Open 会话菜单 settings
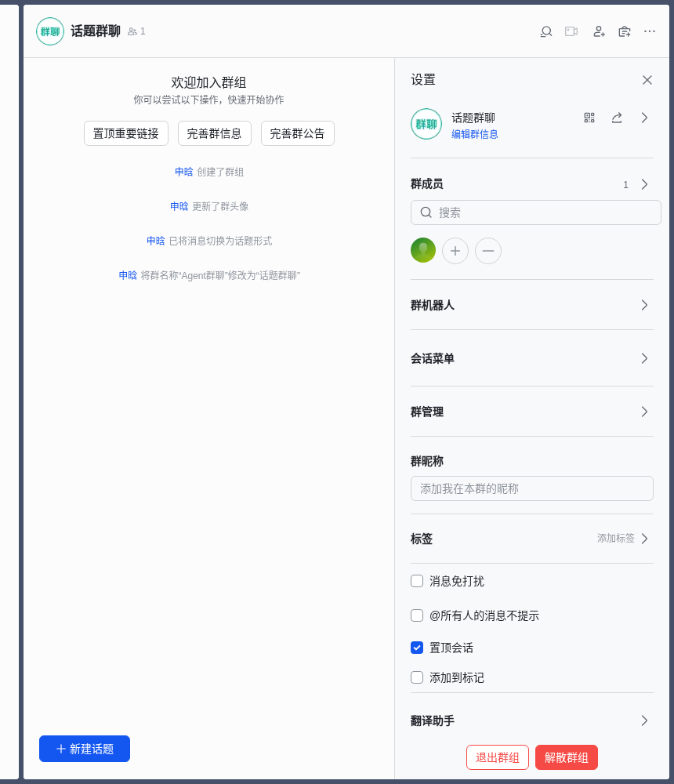The height and width of the screenshot is (784, 674). tap(532, 358)
